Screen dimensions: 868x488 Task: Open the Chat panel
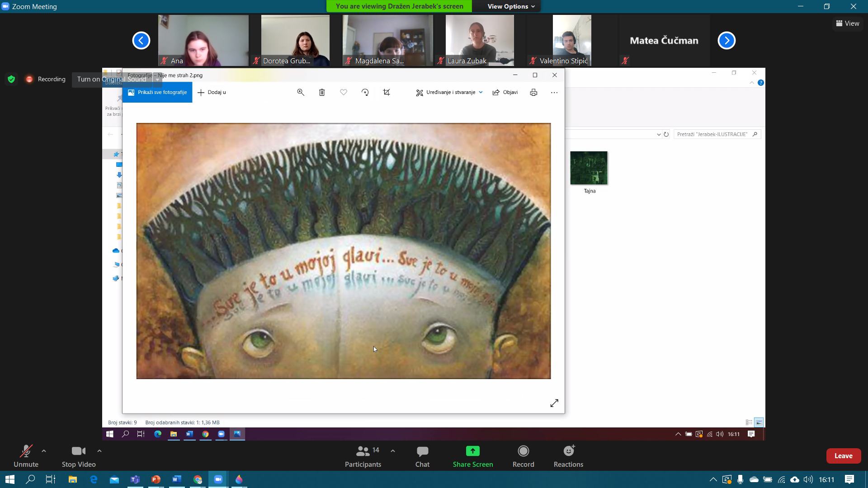[x=422, y=456]
